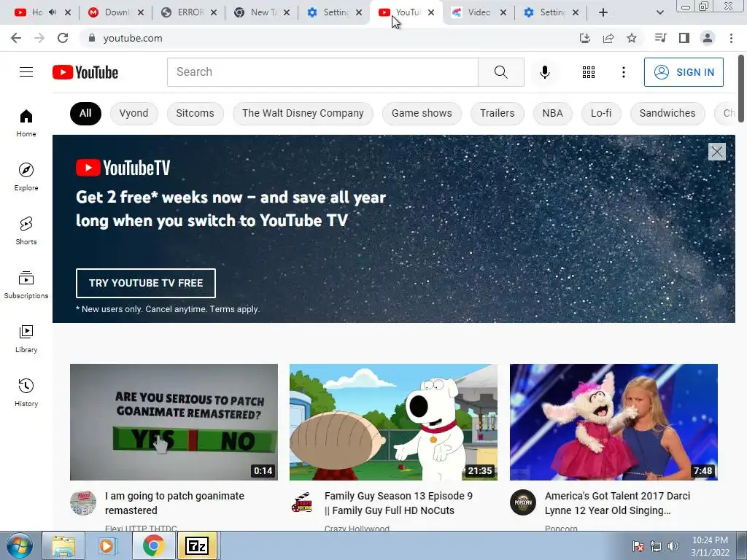Screen dimensions: 747x560
Task: Close the YouTube TV banner ad
Action: (x=716, y=152)
